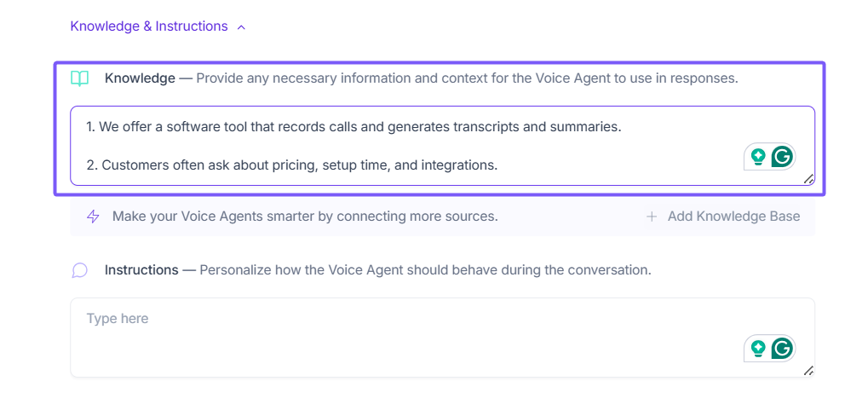Click the lightning bolt icon
Viewport: 868px width, 416px height.
tap(93, 217)
